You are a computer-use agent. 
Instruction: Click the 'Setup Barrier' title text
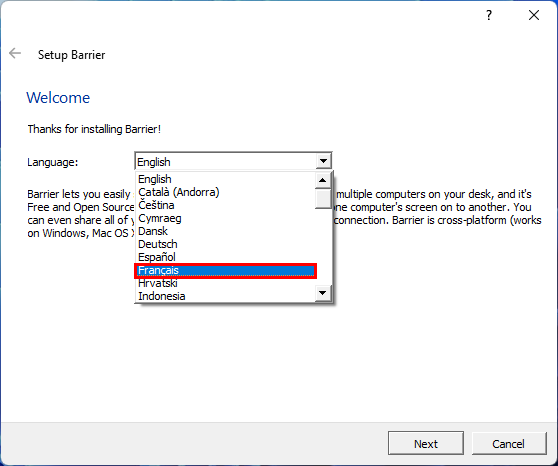[72, 55]
